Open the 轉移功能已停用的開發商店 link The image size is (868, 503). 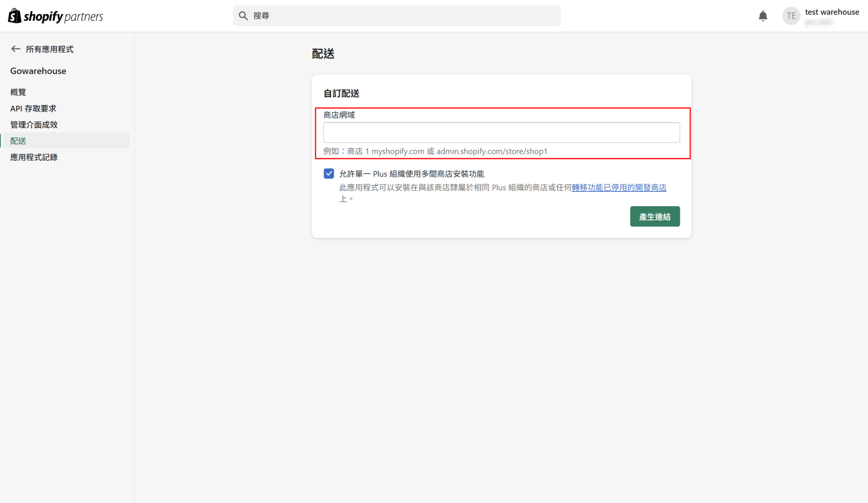click(x=618, y=188)
